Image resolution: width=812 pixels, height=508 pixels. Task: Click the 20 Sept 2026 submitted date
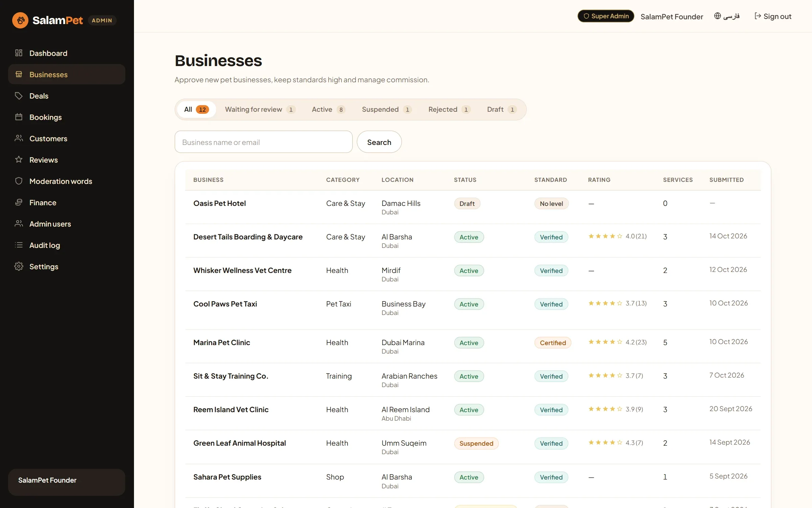[731, 409]
